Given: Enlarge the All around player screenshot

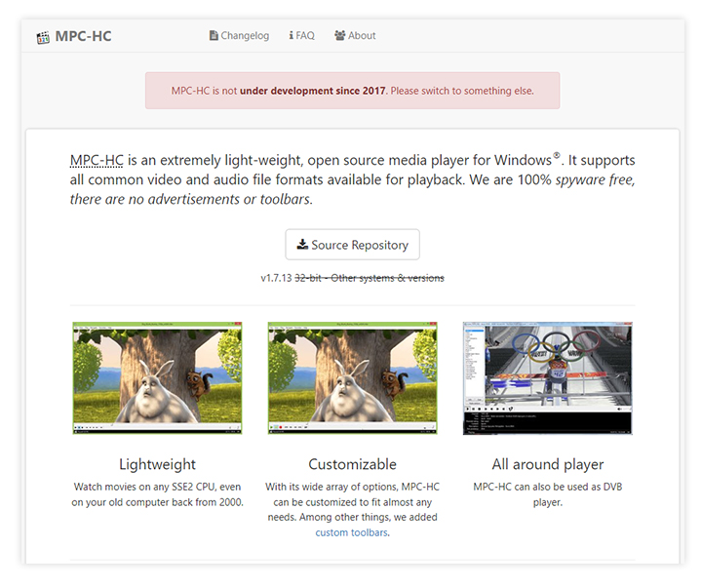Looking at the screenshot, I should (547, 378).
